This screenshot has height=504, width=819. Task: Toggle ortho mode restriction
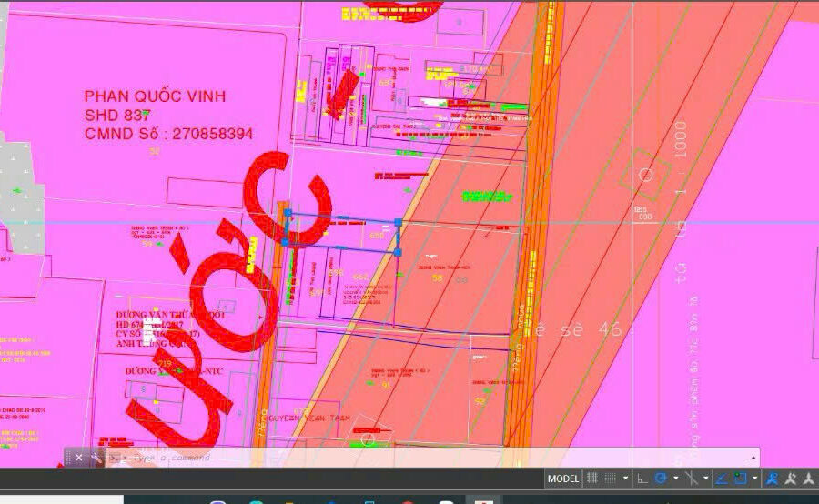coord(642,479)
